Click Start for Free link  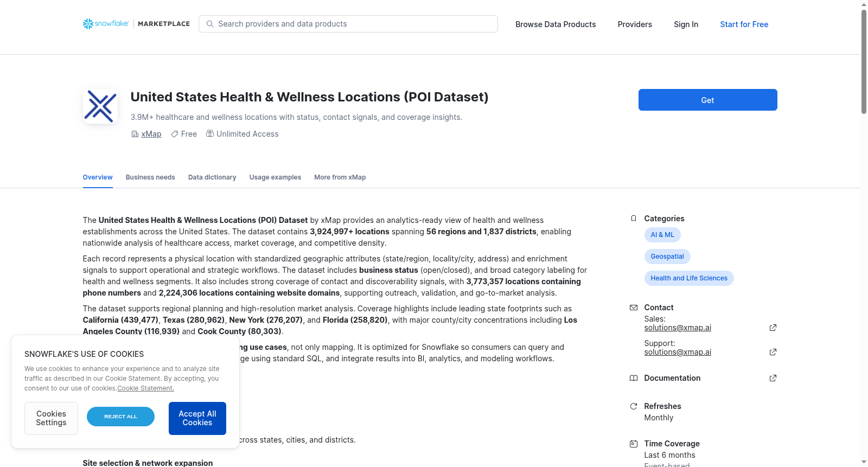(744, 24)
